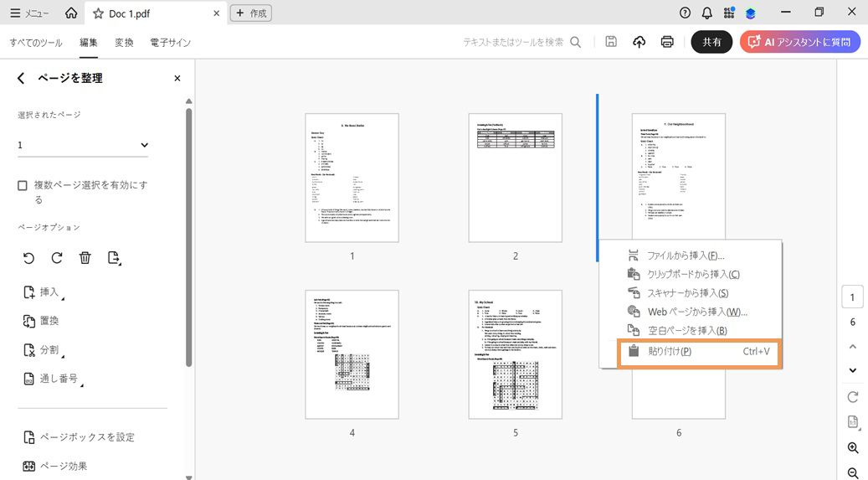Go to the Home icon
This screenshot has height=480, width=868.
[71, 13]
